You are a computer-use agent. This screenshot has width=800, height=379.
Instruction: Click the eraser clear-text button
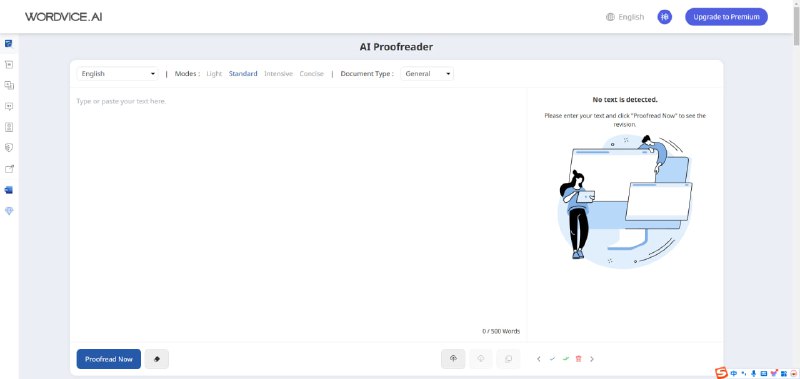tap(157, 359)
